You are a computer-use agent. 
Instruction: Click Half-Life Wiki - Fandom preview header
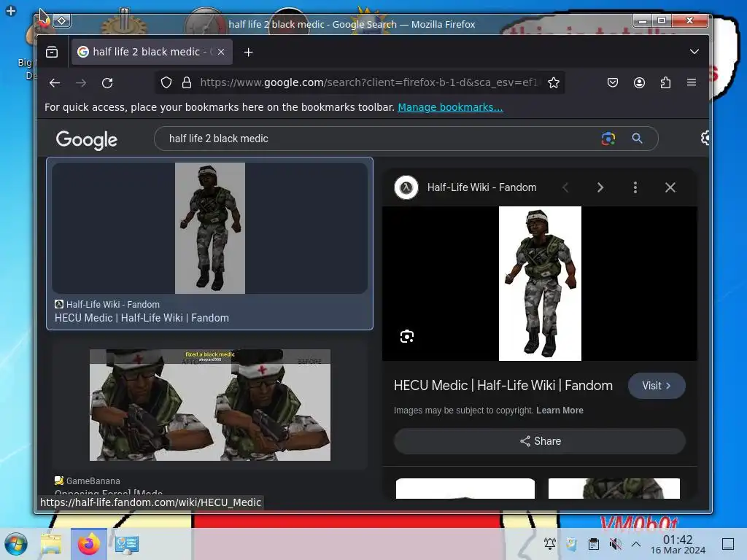[x=481, y=187]
